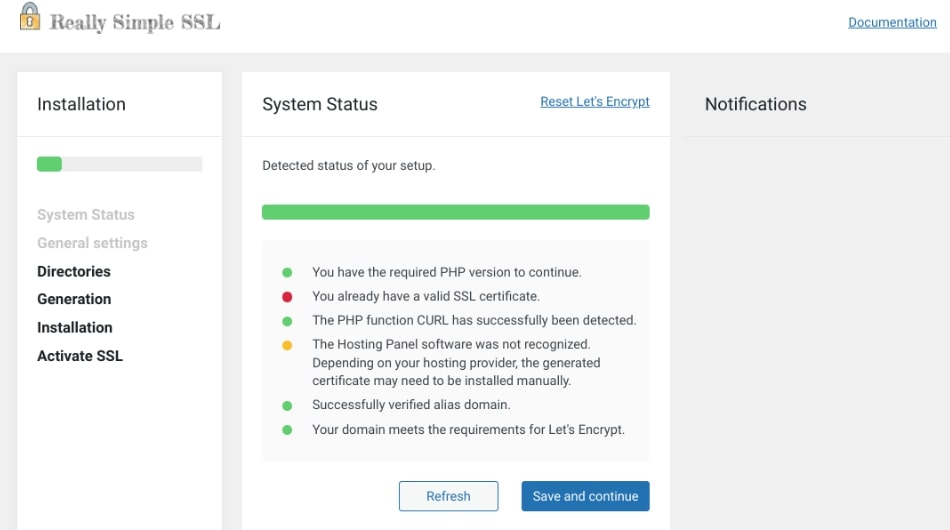Click orange warning dot beside Hosting Panel message
Viewport: 950px width, 530px height.
click(287, 345)
